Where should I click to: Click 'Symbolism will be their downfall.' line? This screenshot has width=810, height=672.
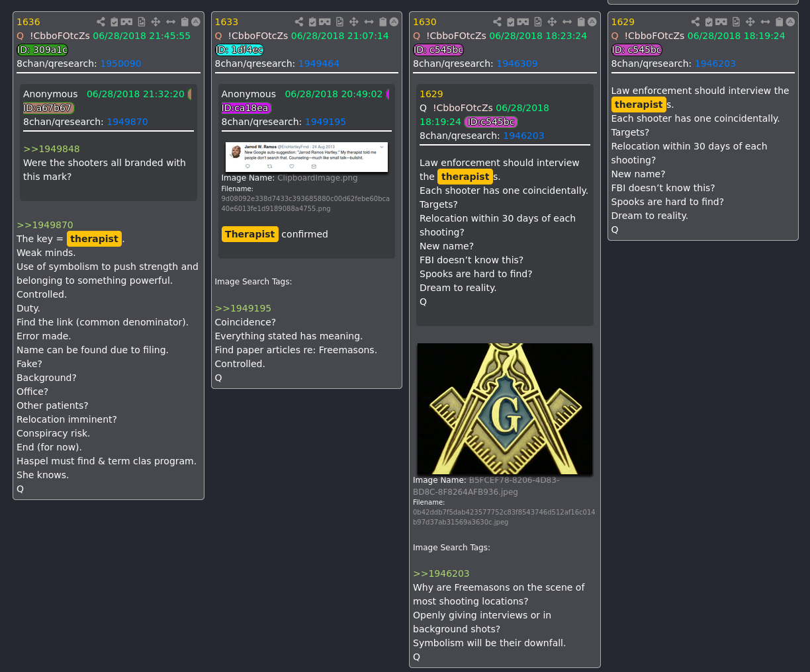490,643
